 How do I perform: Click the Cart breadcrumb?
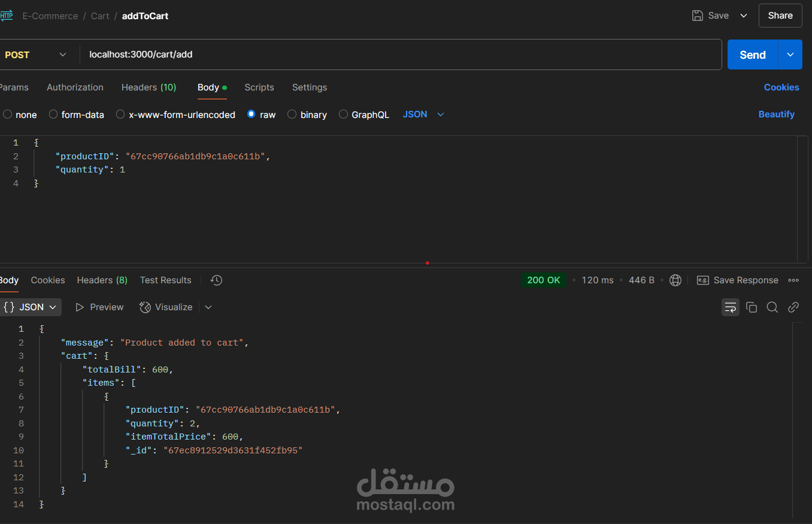(100, 16)
